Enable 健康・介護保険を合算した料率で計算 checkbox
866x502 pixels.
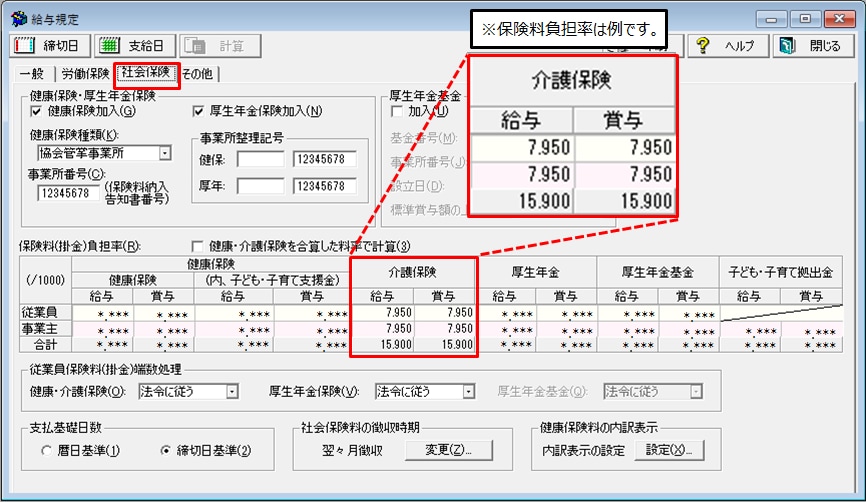(197, 246)
